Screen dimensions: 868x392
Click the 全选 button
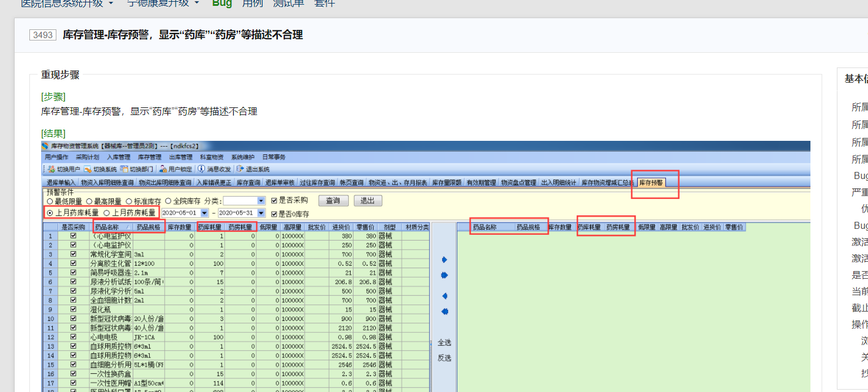coord(445,343)
